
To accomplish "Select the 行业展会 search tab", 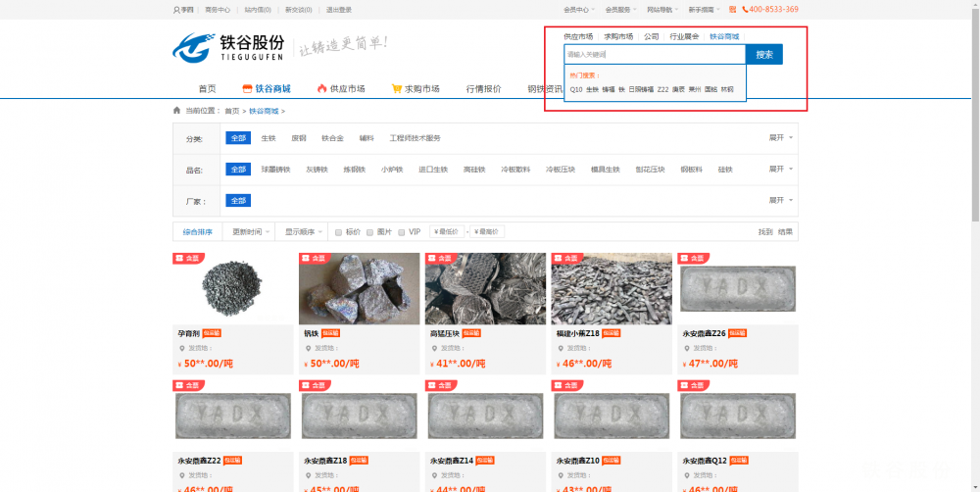I will point(684,36).
